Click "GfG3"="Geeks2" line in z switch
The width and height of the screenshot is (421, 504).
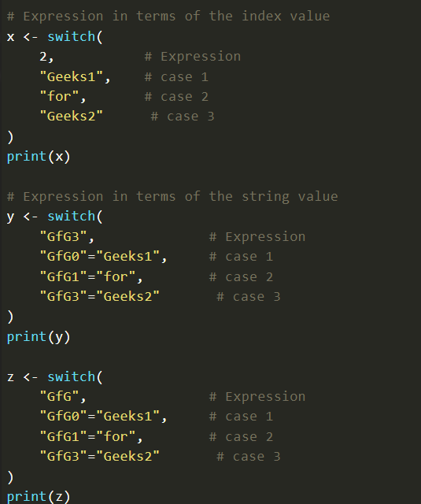(100, 456)
